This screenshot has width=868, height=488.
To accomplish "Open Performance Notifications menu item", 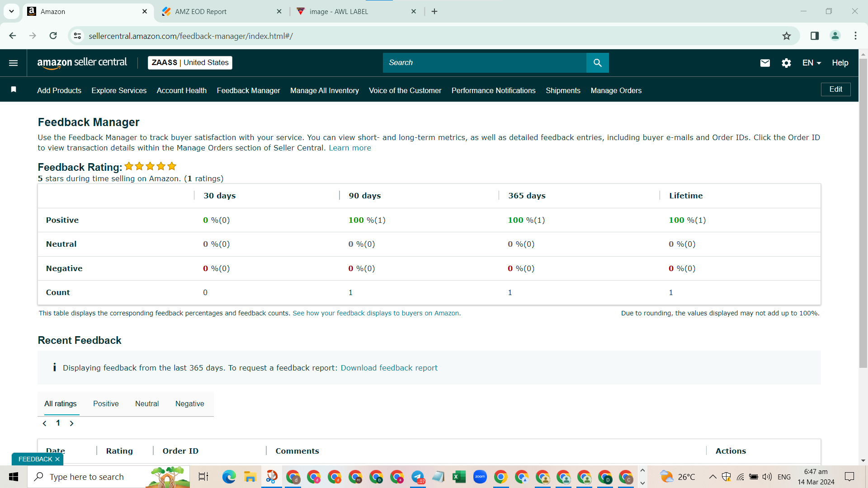I will (x=493, y=90).
